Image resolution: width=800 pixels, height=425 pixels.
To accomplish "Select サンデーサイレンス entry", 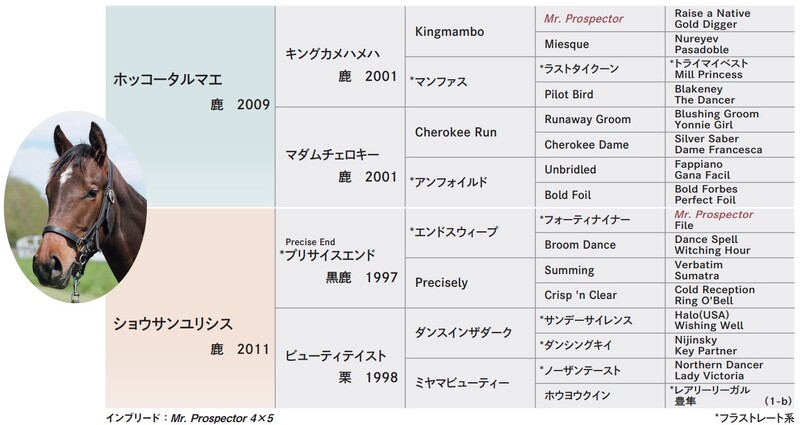I will (x=600, y=320).
